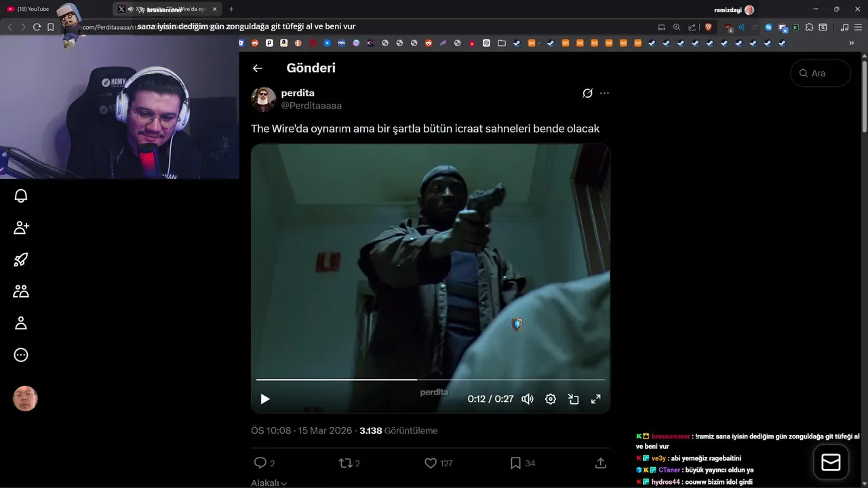Open the Communities icon in sidebar
The image size is (868, 488).
[21, 291]
